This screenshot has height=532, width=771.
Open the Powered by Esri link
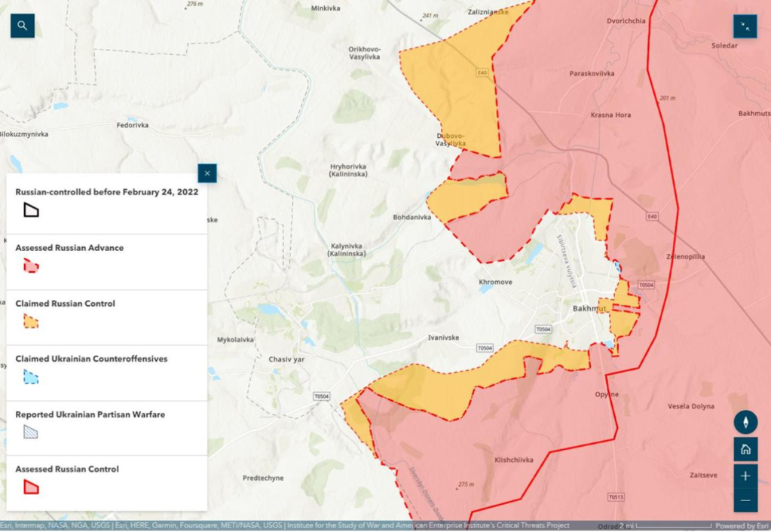(740, 526)
